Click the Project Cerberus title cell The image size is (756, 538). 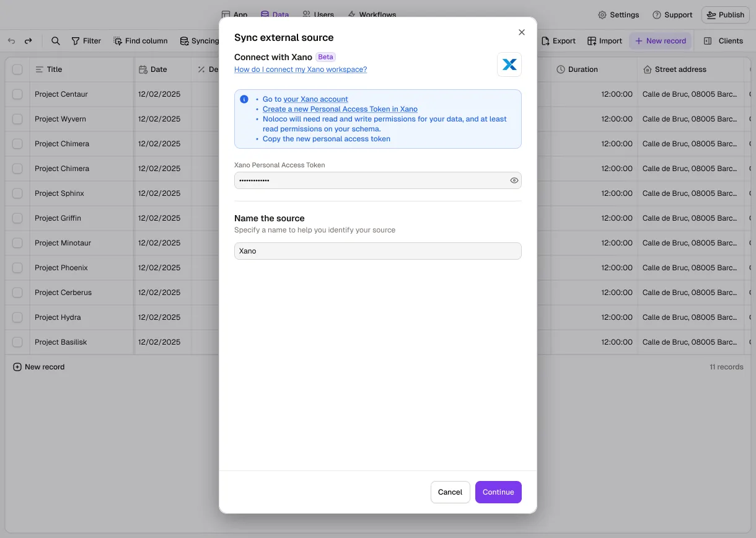81,293
